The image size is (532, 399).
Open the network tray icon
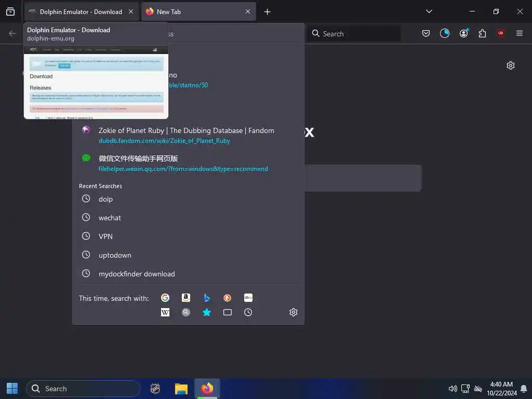point(465,389)
